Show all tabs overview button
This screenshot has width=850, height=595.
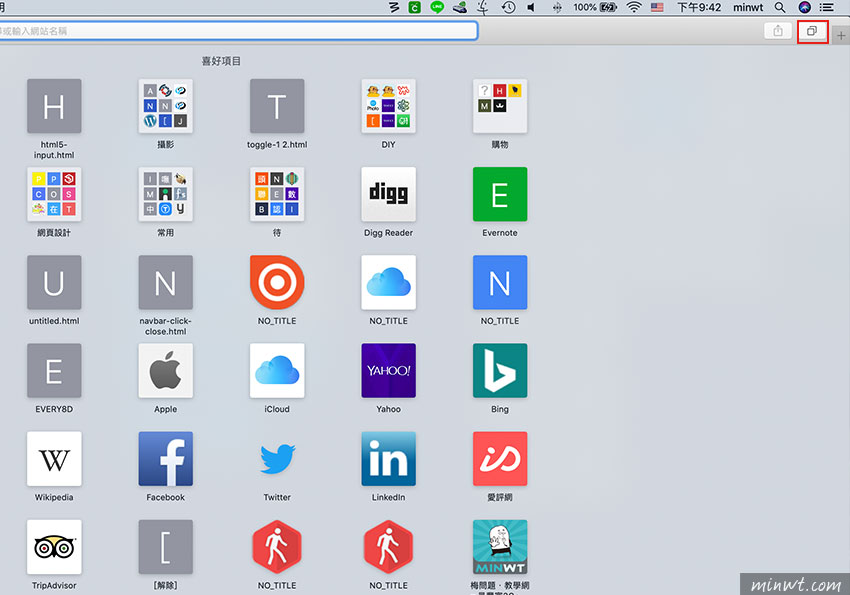812,31
